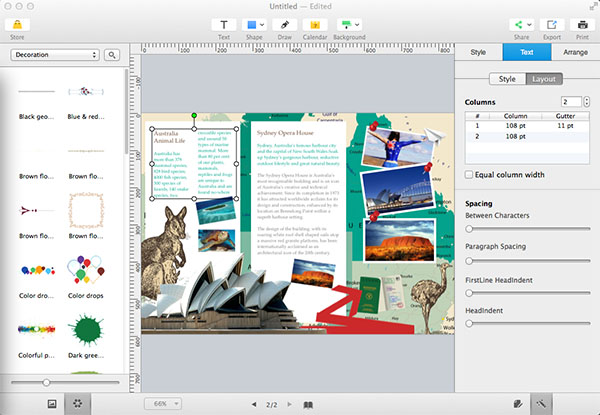Switch to the Style inspector tab

(478, 50)
